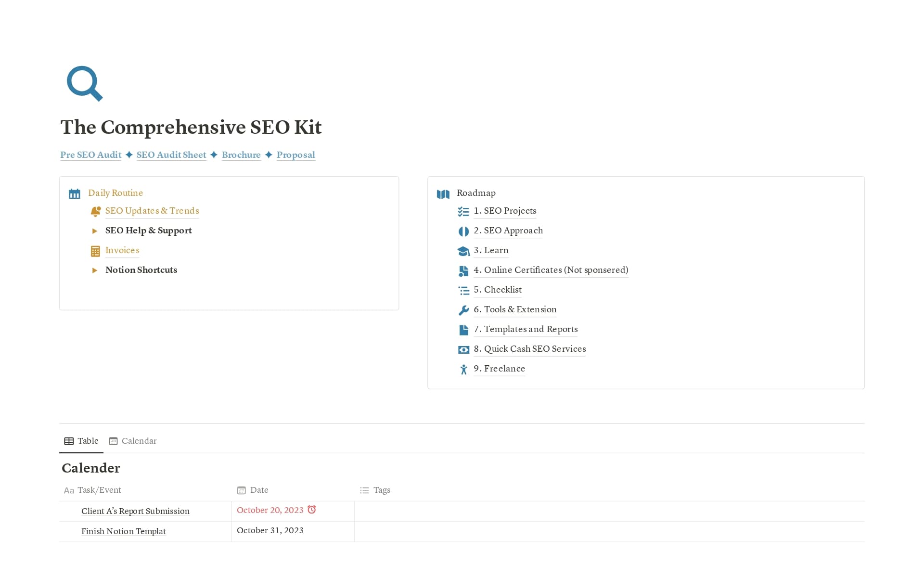Open the SEO Audit Sheet link
Viewport: 924px width, 577px height.
point(171,155)
